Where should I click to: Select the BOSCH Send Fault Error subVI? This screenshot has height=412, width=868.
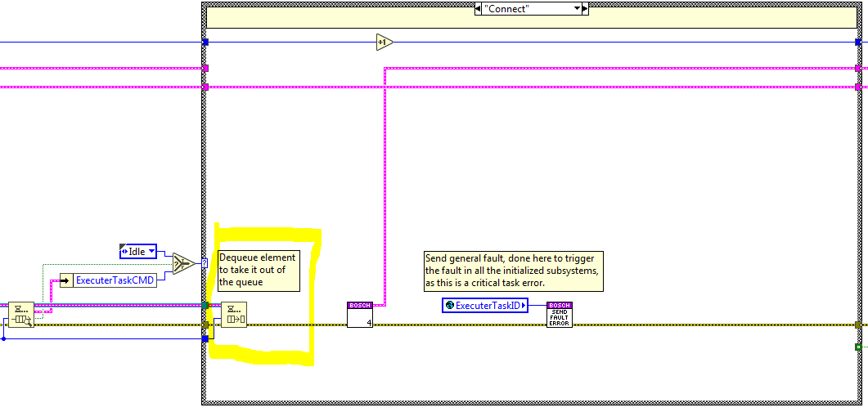click(x=559, y=315)
